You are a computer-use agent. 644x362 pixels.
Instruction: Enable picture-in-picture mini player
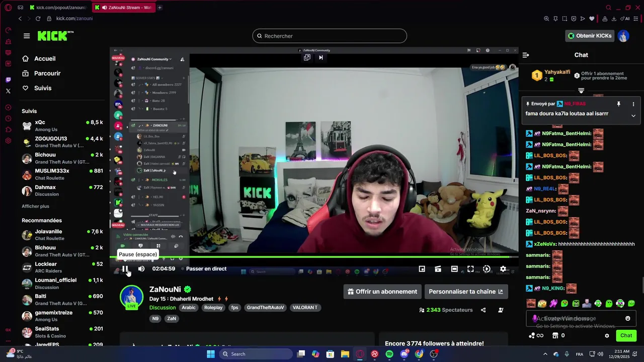[422, 269]
